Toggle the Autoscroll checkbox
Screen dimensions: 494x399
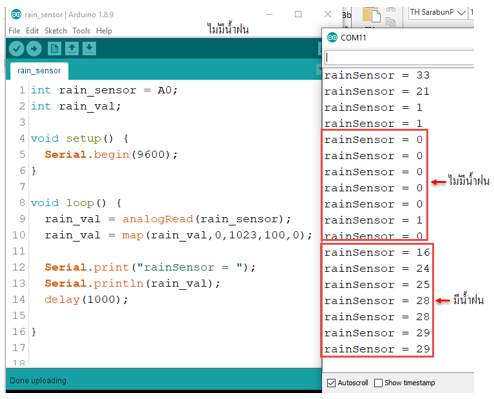[x=331, y=383]
